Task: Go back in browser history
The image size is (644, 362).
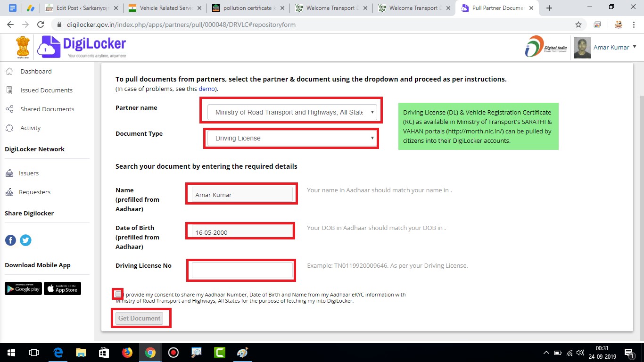Action: pos(10,25)
